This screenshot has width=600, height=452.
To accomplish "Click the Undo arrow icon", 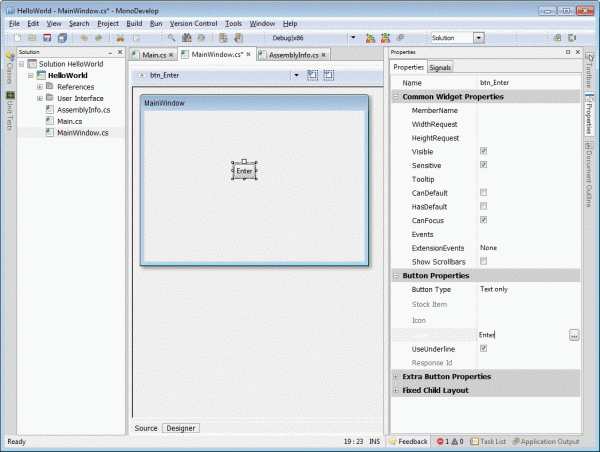I will point(84,38).
